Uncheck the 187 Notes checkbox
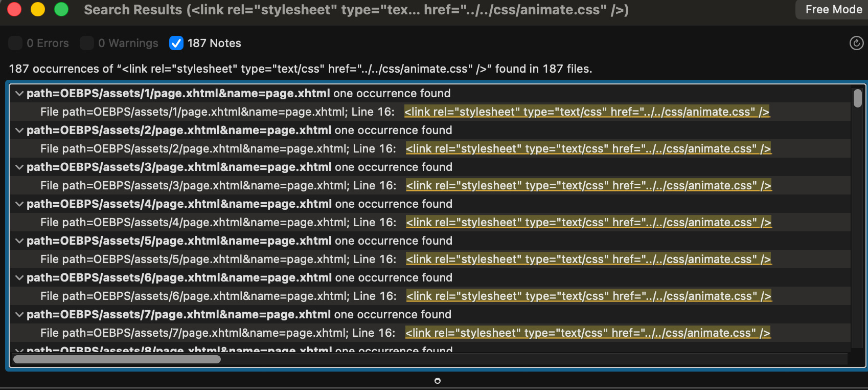Screen dimensions: 868x390 click(176, 43)
